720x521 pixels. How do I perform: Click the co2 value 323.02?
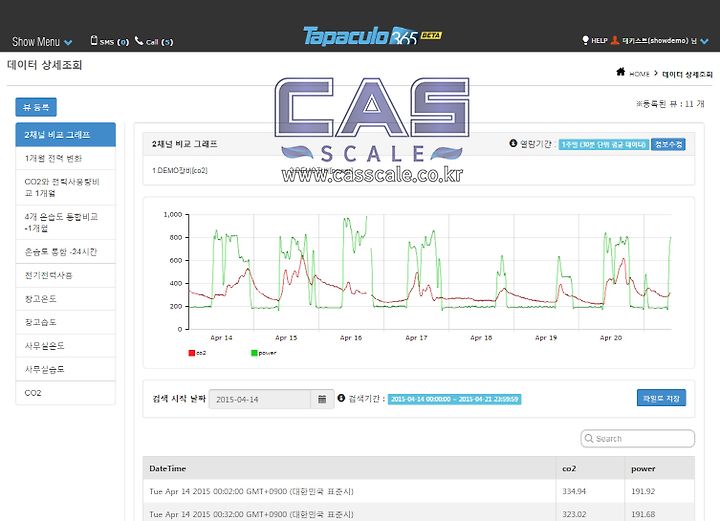pos(574,514)
